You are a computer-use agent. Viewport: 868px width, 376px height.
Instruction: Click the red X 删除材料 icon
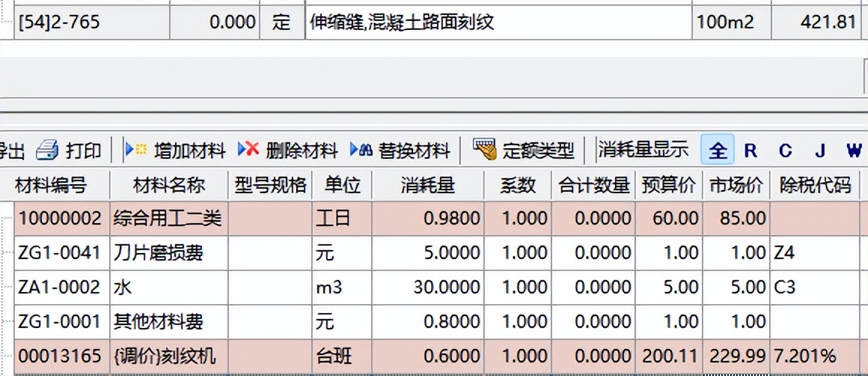coord(248,150)
